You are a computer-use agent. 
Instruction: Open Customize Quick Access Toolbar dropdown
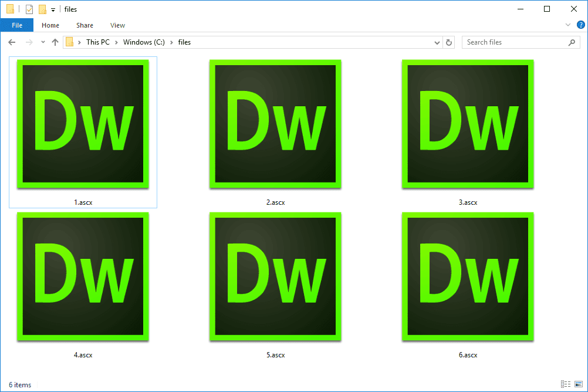coord(53,10)
